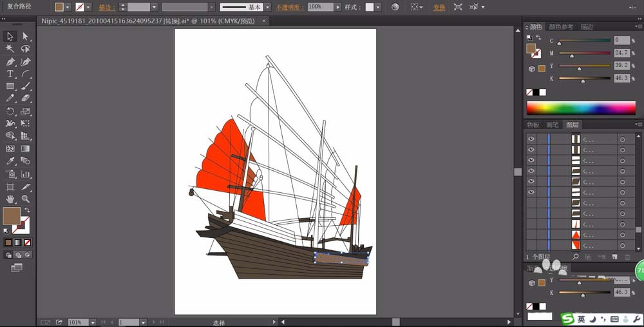644x327 pixels.
Task: Switch to the 画笔 tab
Action: coord(553,124)
